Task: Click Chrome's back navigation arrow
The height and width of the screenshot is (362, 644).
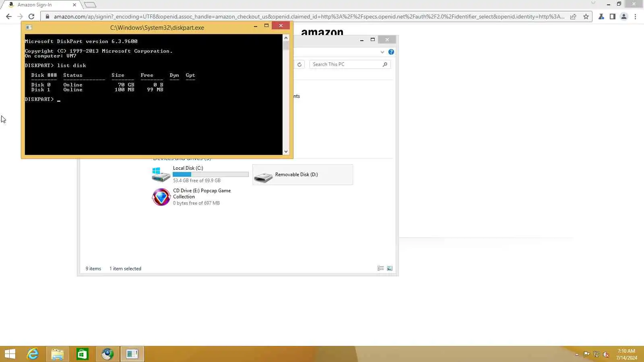Action: [9, 16]
